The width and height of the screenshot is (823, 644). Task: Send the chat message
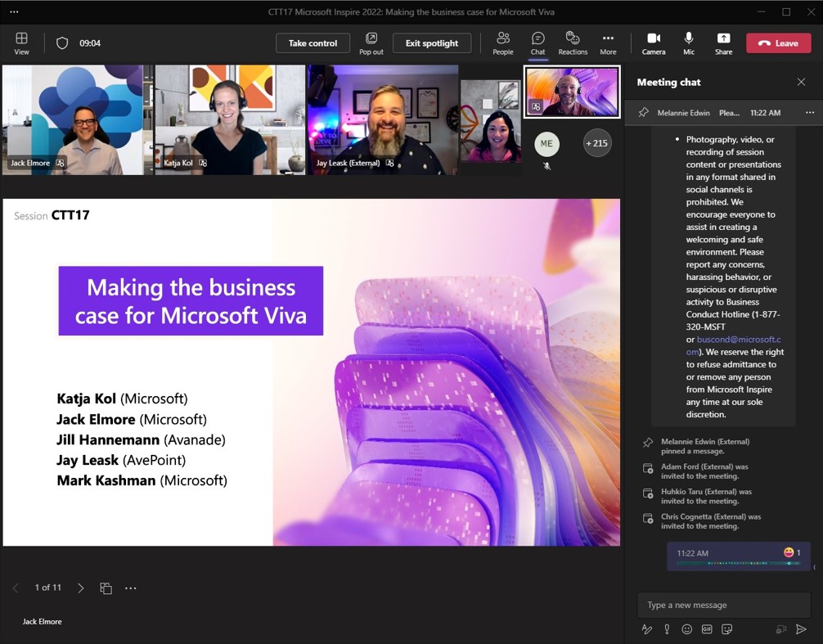[x=801, y=628]
